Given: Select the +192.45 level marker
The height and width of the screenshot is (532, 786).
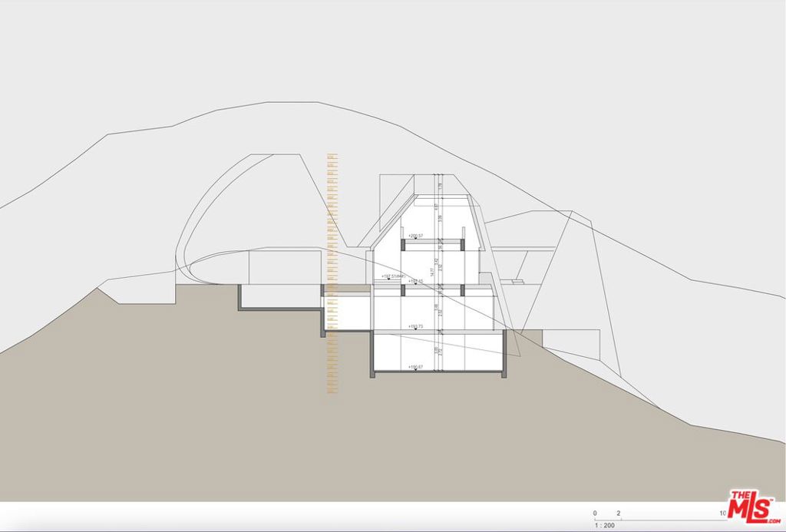Looking at the screenshot, I should click(414, 281).
